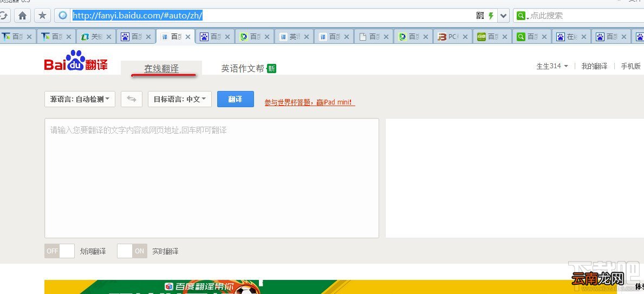Swap source and target languages button
Screen dimensions: 644x294
[x=132, y=99]
